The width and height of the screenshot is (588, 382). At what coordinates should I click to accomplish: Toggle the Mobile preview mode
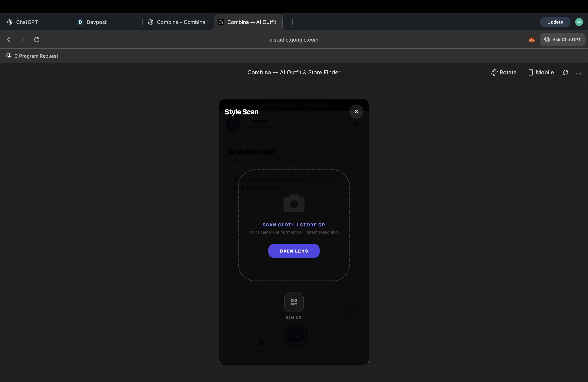[x=541, y=72]
